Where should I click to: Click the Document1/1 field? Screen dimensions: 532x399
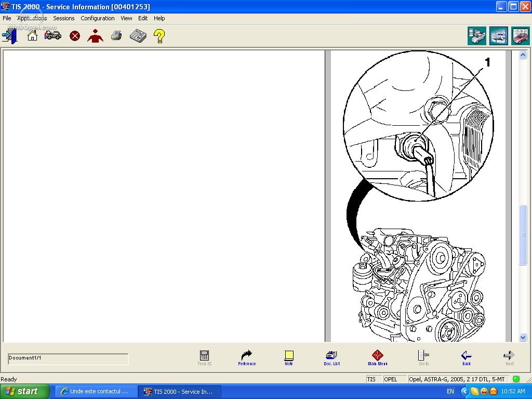[x=68, y=358]
